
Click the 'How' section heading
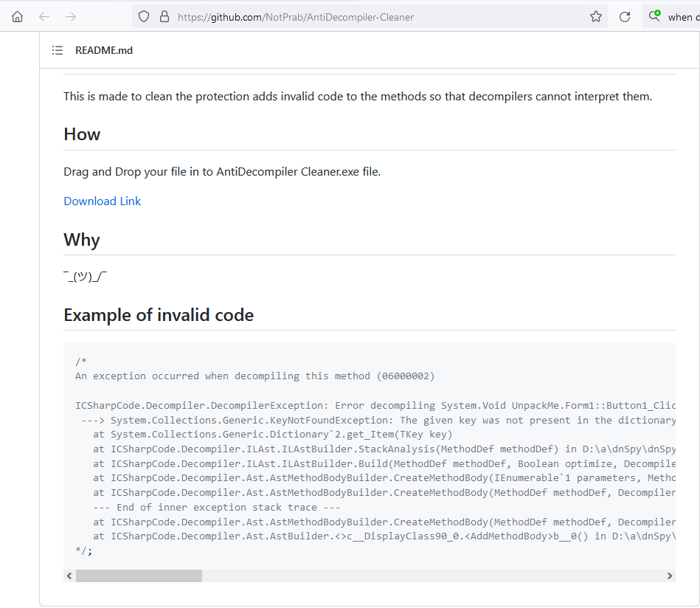point(82,134)
